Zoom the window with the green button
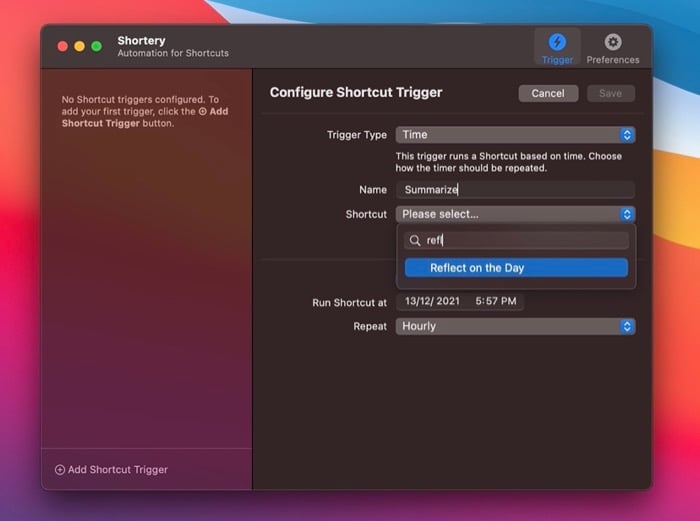 (96, 46)
